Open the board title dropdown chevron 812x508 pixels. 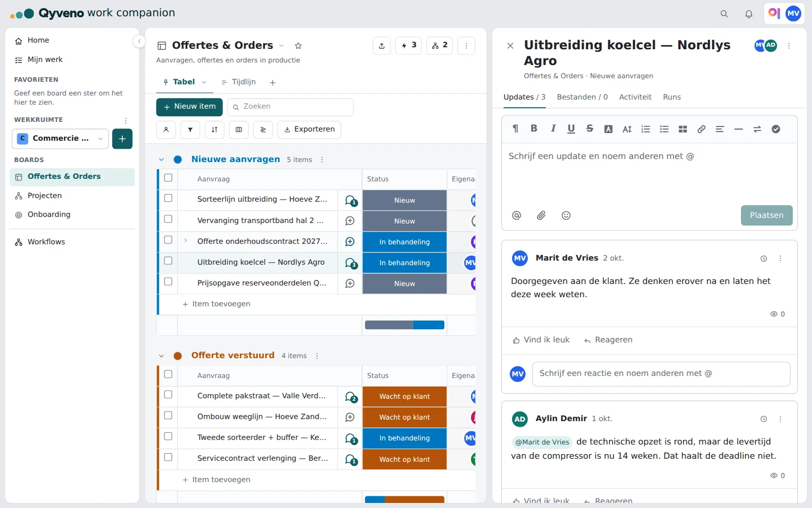pos(282,46)
